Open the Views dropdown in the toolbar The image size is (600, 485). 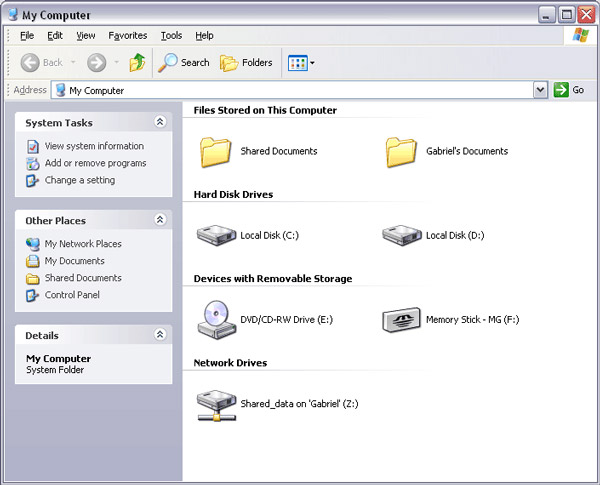(x=301, y=63)
